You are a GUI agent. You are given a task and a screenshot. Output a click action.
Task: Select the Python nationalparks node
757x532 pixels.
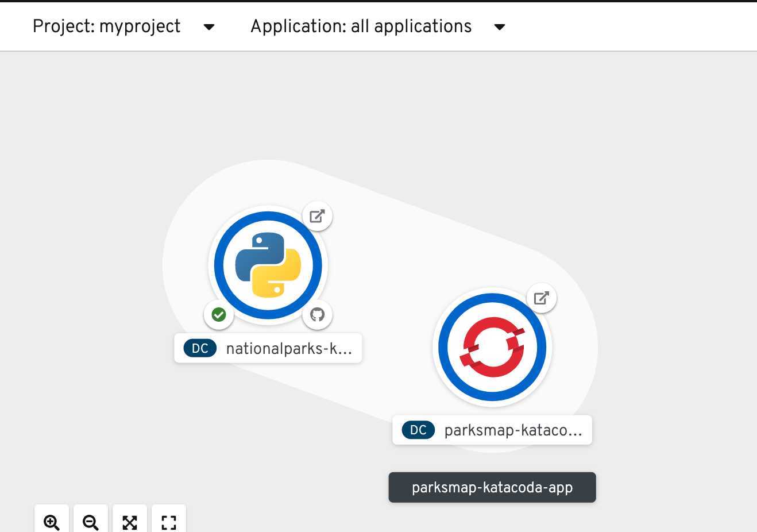point(268,265)
